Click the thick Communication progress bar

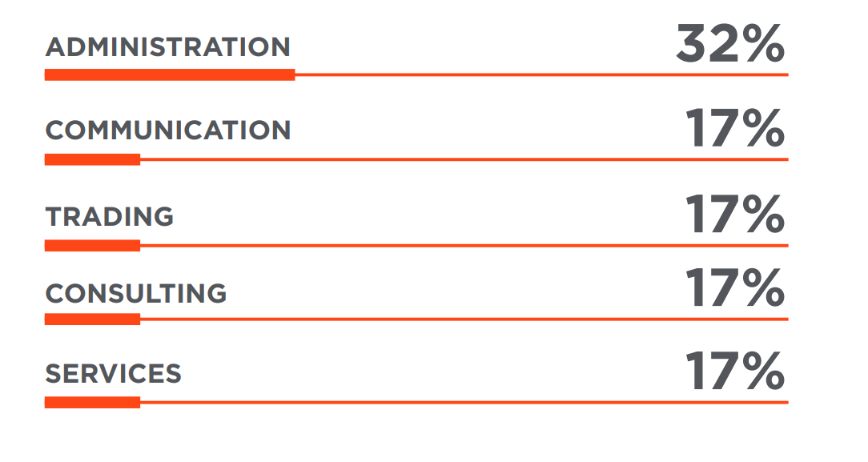pos(92,159)
